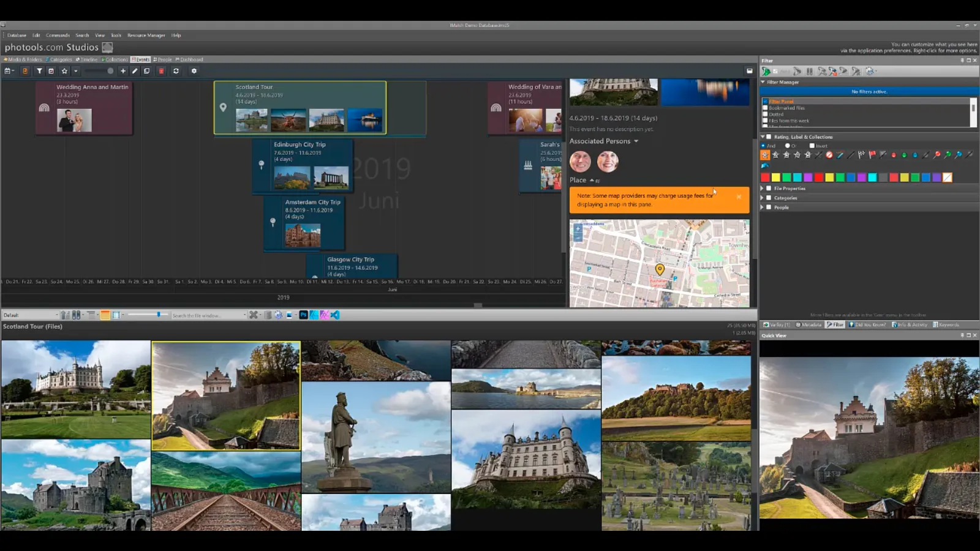Click the red dot filter icon
This screenshot has height=551, width=980.
pyautogui.click(x=894, y=156)
